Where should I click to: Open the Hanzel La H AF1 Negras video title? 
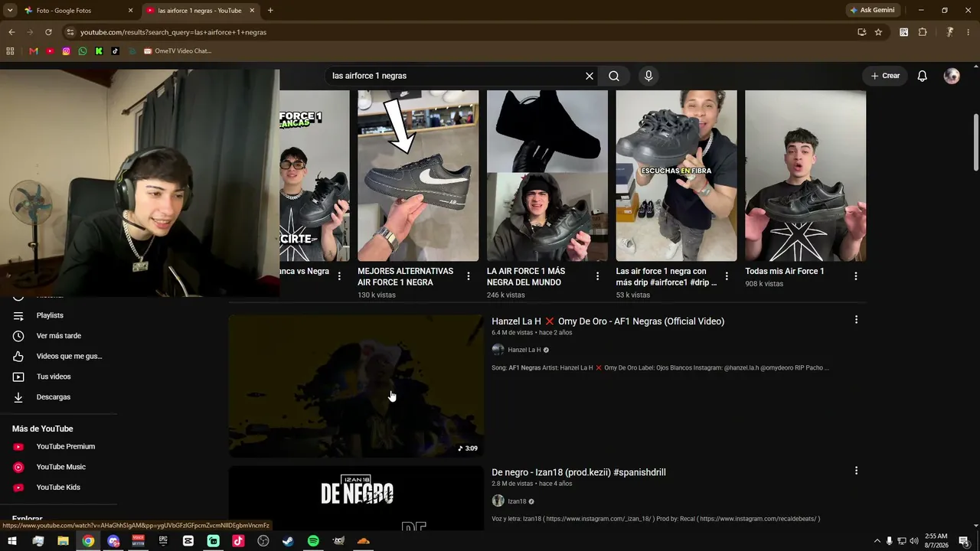[608, 321]
